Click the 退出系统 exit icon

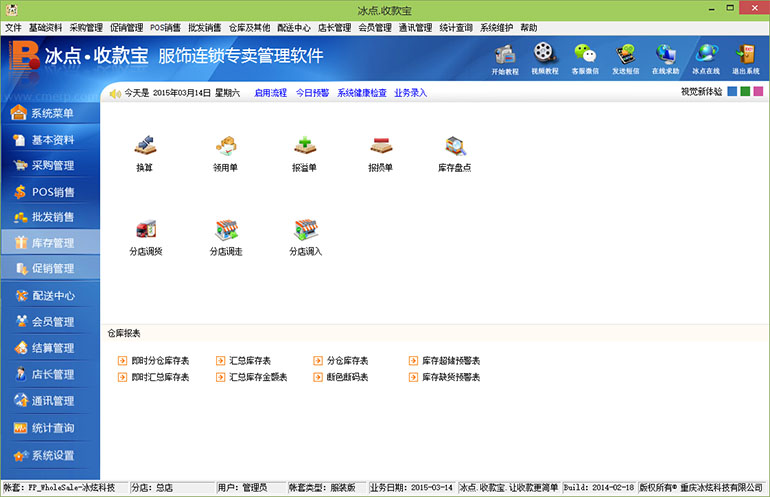[x=745, y=59]
